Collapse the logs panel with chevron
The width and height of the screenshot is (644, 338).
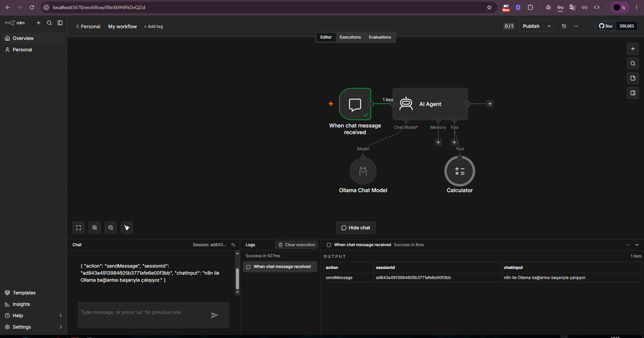click(x=637, y=245)
